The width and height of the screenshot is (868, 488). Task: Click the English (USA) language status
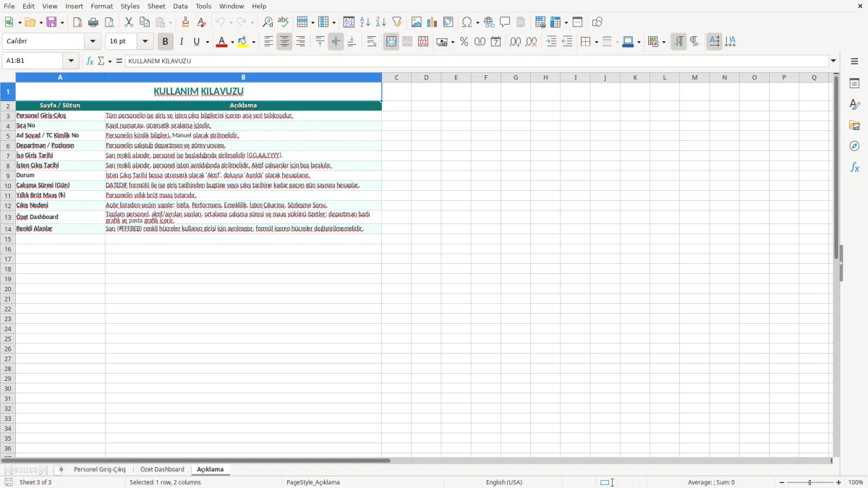pyautogui.click(x=504, y=482)
